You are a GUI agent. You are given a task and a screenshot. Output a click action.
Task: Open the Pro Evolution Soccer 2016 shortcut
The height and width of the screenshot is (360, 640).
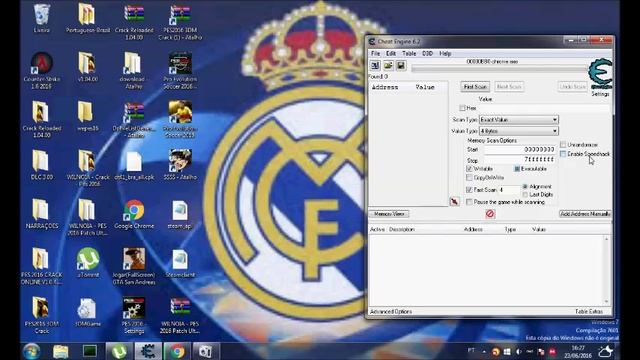click(180, 71)
